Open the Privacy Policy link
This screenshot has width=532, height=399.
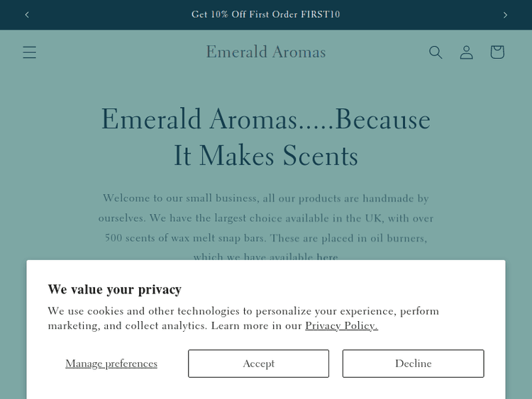point(341,326)
